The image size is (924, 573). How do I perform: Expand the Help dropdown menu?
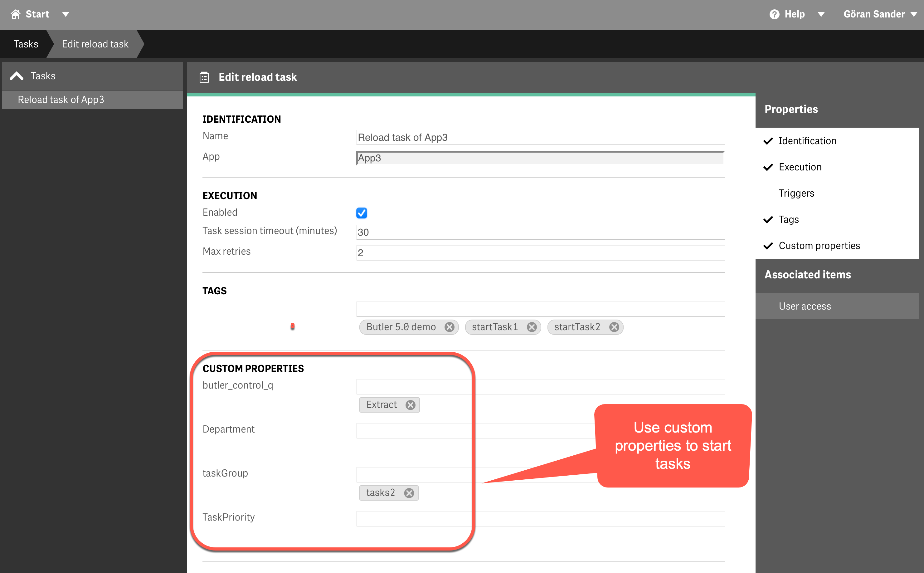[x=821, y=14]
